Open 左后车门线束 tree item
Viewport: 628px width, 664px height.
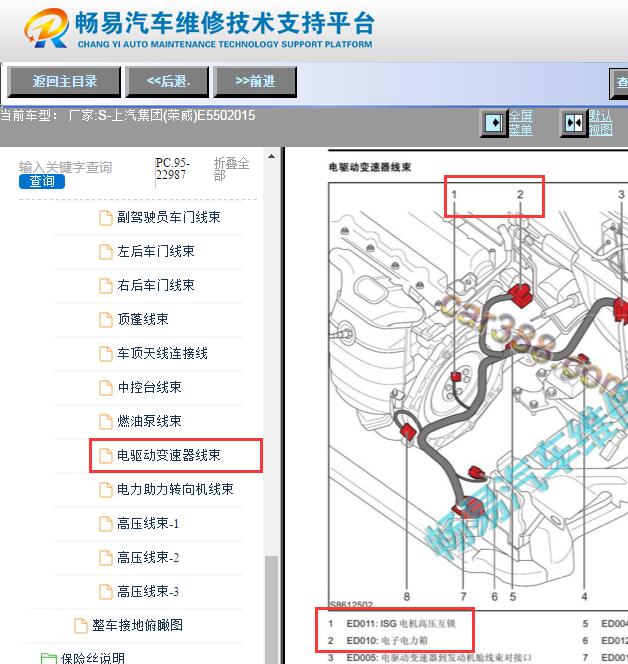point(155,251)
